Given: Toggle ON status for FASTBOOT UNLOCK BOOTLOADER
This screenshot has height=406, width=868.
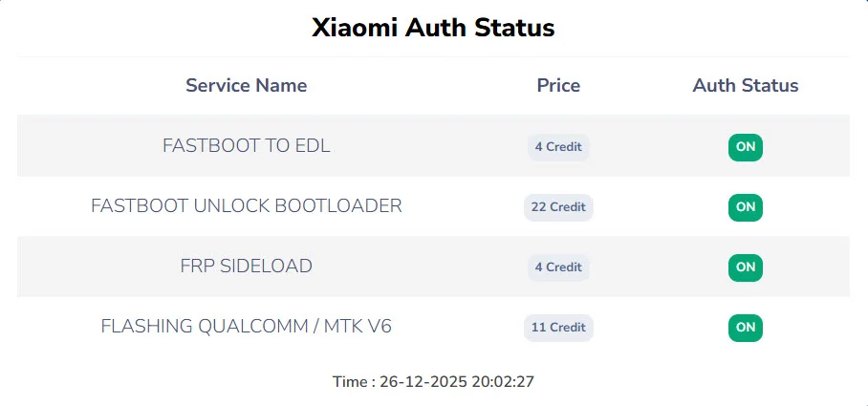Looking at the screenshot, I should [746, 207].
